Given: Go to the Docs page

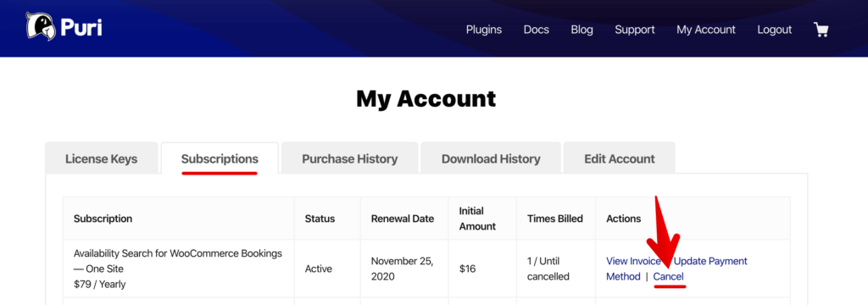Looking at the screenshot, I should [x=537, y=30].
